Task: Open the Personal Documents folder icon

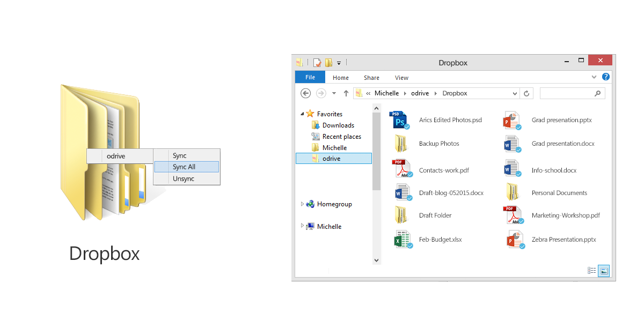Action: tap(513, 192)
